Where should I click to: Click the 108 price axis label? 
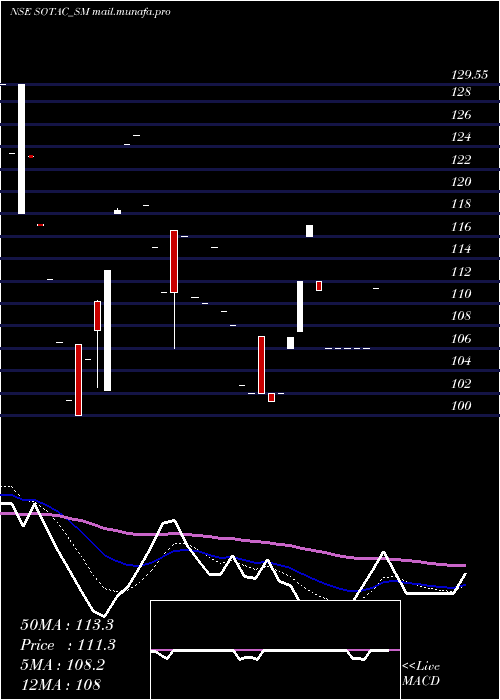point(461,316)
